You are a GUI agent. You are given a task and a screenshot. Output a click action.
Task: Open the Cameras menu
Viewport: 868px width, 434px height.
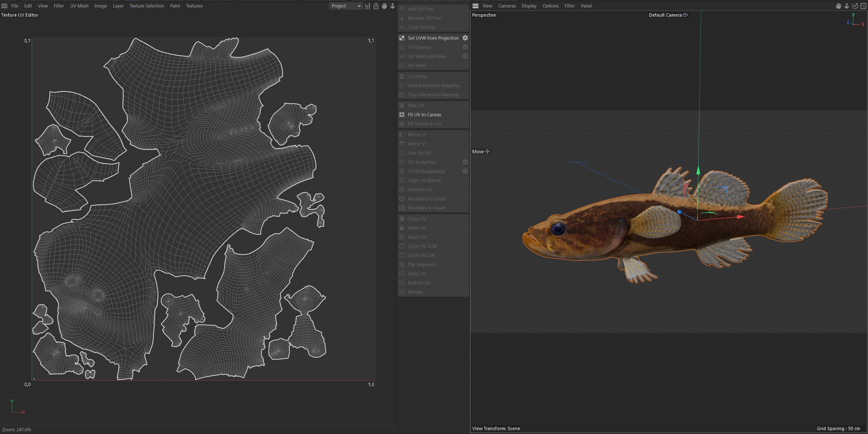(507, 6)
